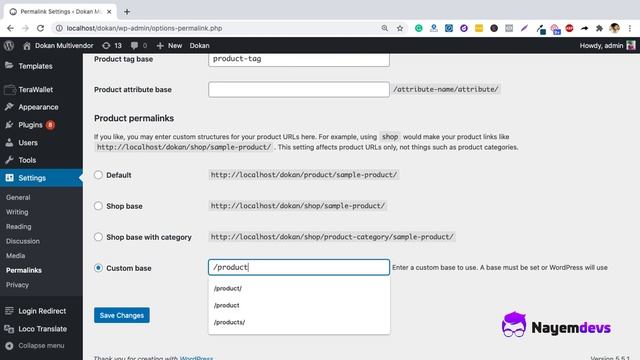Choose /product suggestion without trailing slash
Image resolution: width=640 pixels, height=360 pixels.
pyautogui.click(x=299, y=305)
